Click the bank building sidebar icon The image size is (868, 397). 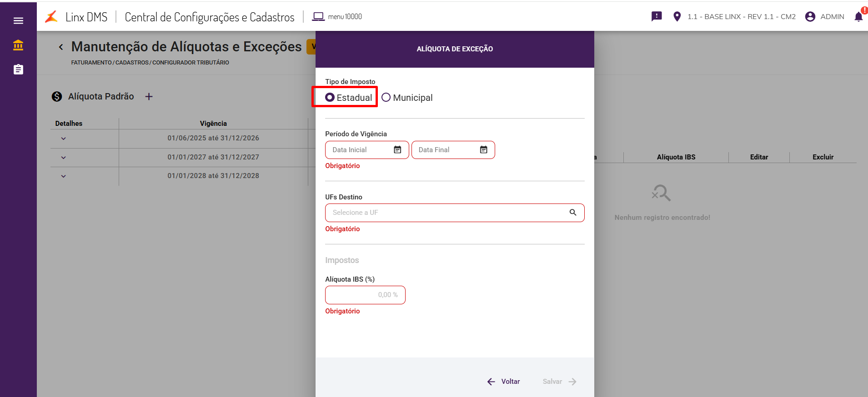point(18,45)
